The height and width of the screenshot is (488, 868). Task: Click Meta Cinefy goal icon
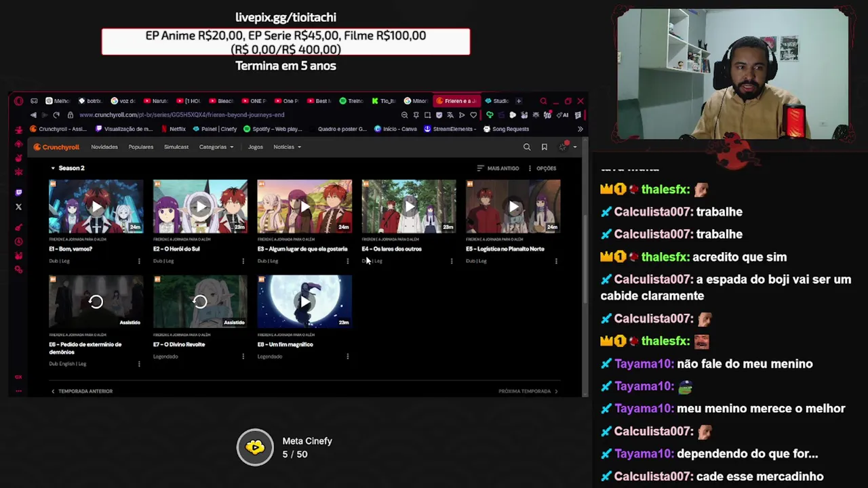pos(255,447)
